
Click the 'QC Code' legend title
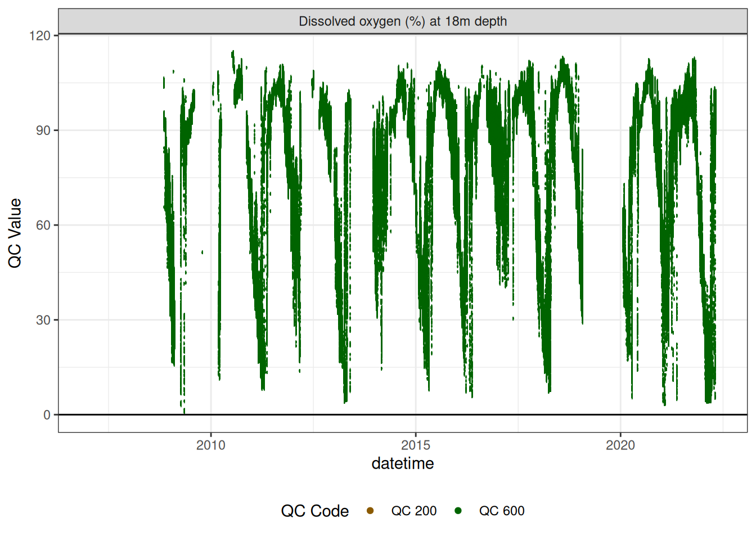tap(314, 511)
